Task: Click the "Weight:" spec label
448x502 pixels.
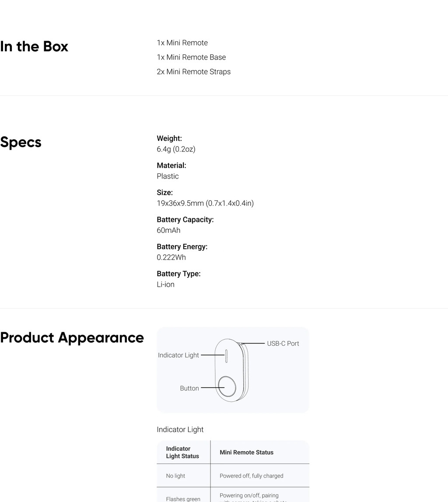Action: point(169,138)
